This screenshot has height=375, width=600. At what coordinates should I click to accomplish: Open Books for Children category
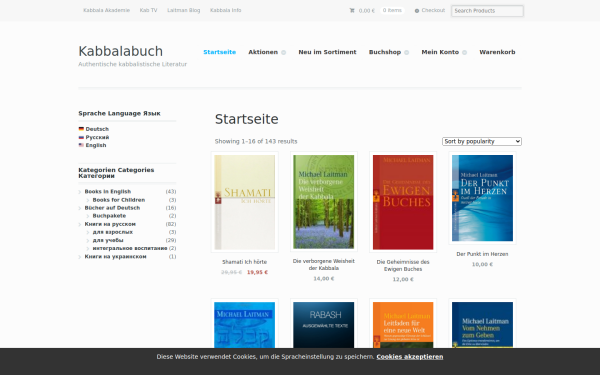(x=119, y=200)
